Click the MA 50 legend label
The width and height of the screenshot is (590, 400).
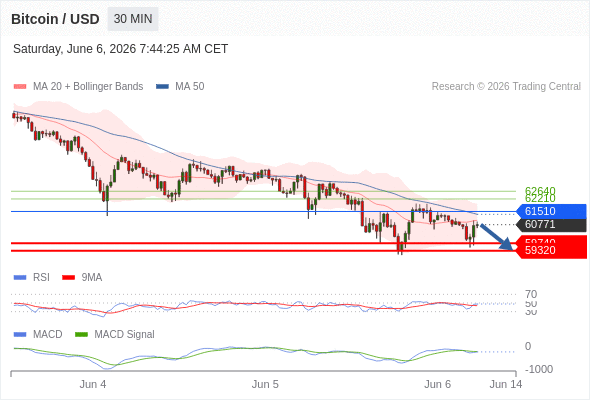coord(190,87)
